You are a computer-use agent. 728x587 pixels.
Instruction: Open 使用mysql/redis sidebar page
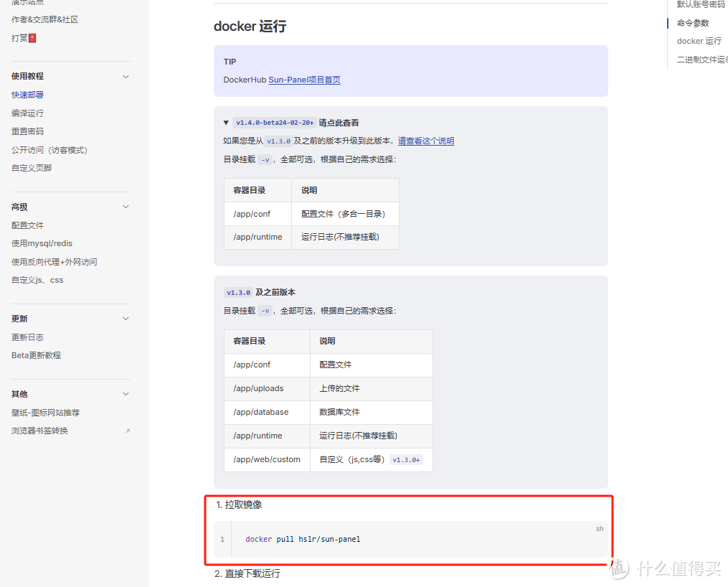tap(42, 243)
